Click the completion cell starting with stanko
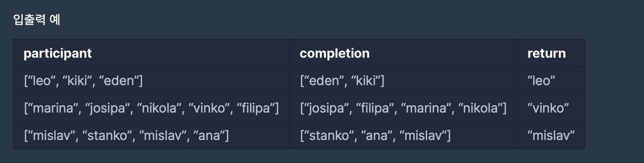Image resolution: width=644 pixels, height=163 pixels. point(403,135)
